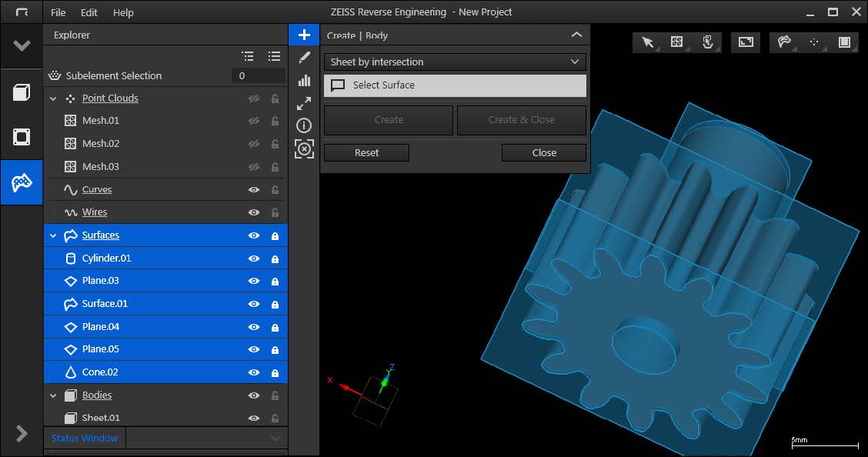Select the pencil Edit tool icon
868x457 pixels.
[x=304, y=58]
